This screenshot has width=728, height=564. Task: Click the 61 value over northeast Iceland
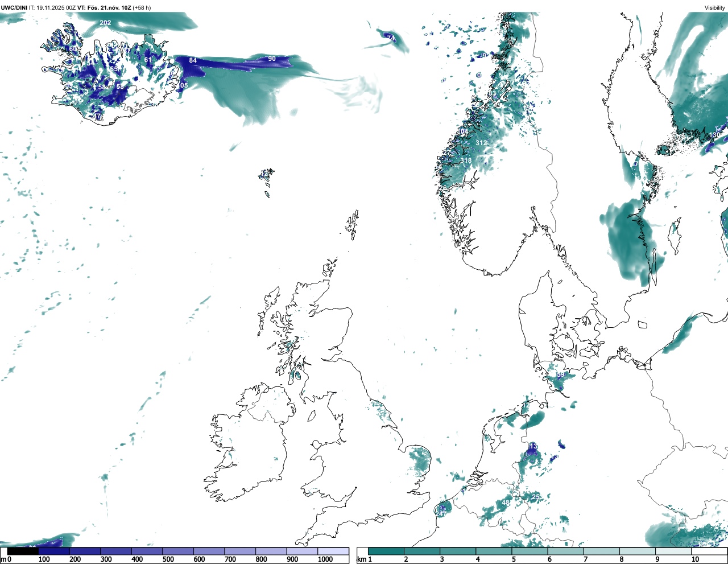(148, 60)
